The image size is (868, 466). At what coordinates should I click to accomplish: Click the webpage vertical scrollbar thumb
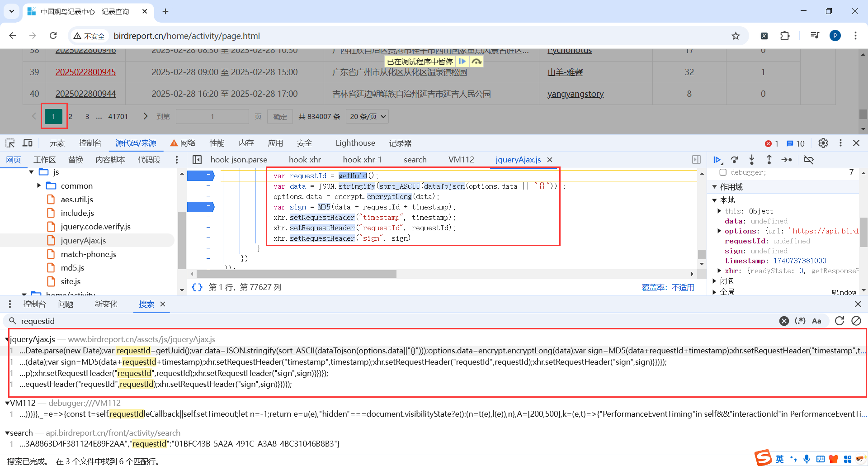[863, 114]
